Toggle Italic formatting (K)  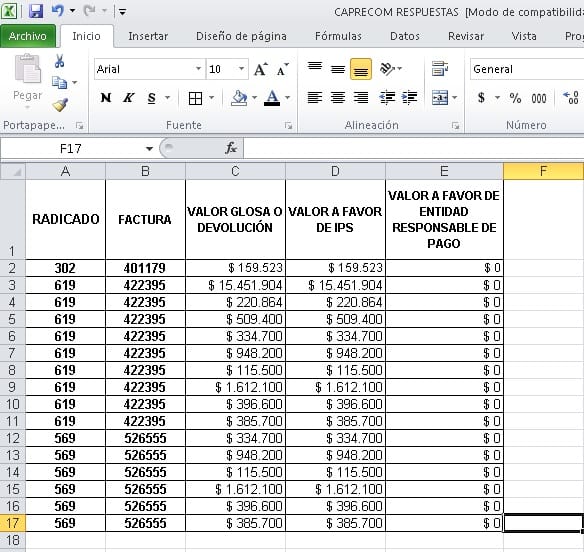[128, 98]
